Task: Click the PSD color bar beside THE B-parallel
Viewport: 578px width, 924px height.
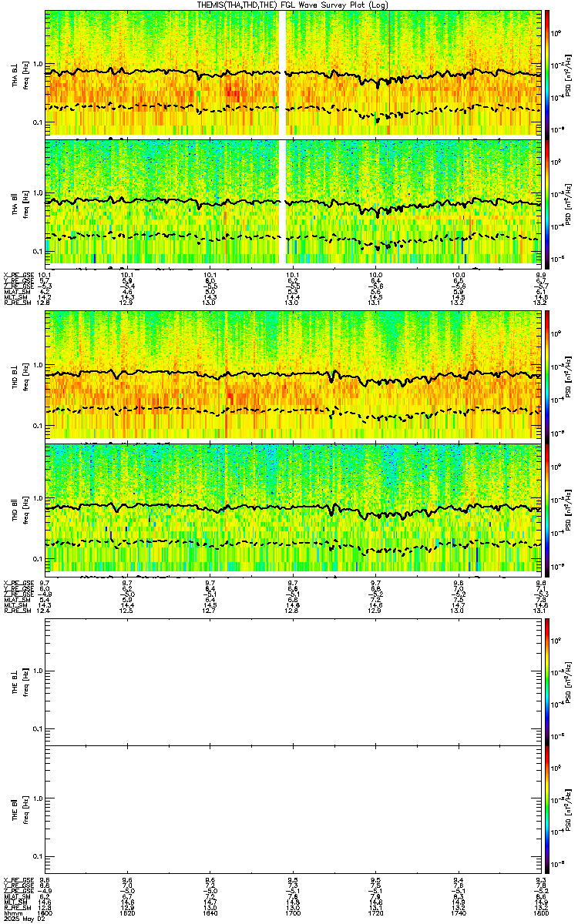Action: [x=547, y=808]
